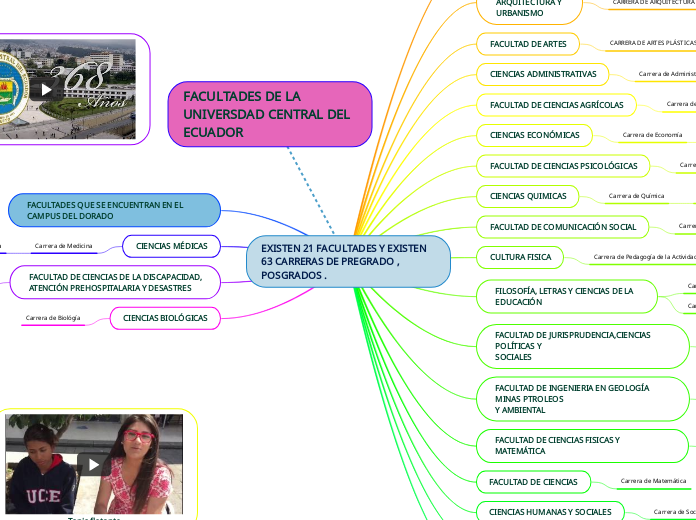Select the CIENCIAS ECONÓMICAS node

point(534,135)
